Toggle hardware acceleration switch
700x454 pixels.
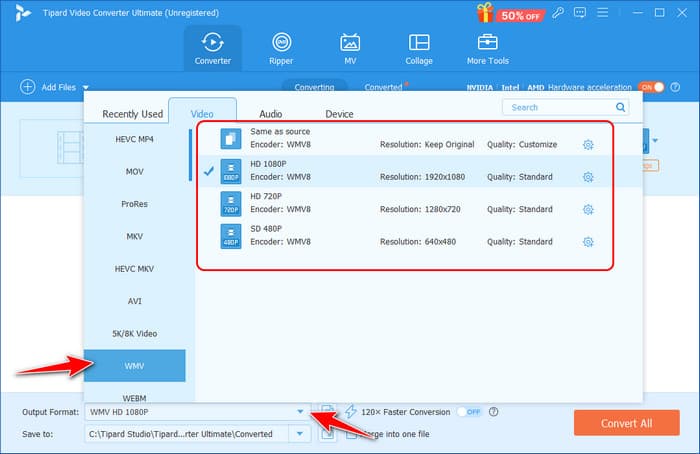coord(651,88)
